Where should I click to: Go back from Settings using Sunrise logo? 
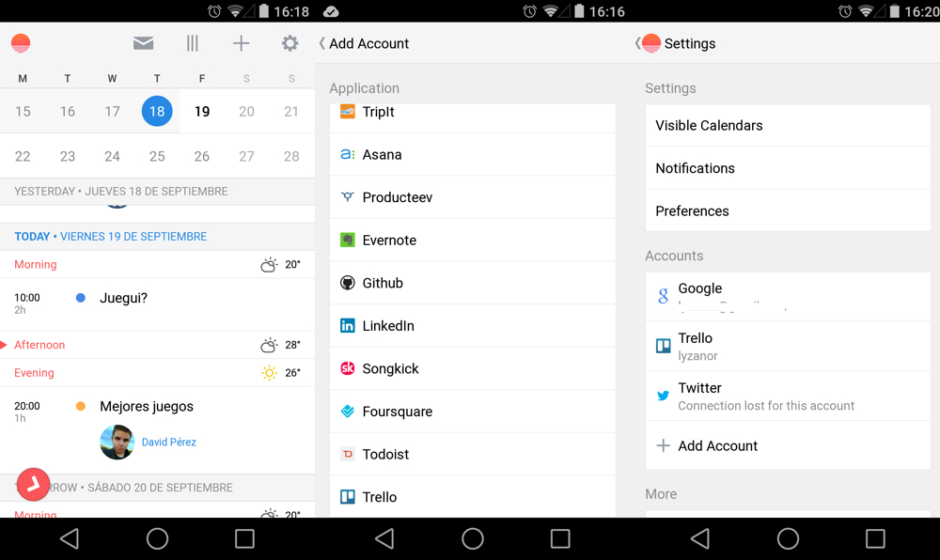[649, 43]
